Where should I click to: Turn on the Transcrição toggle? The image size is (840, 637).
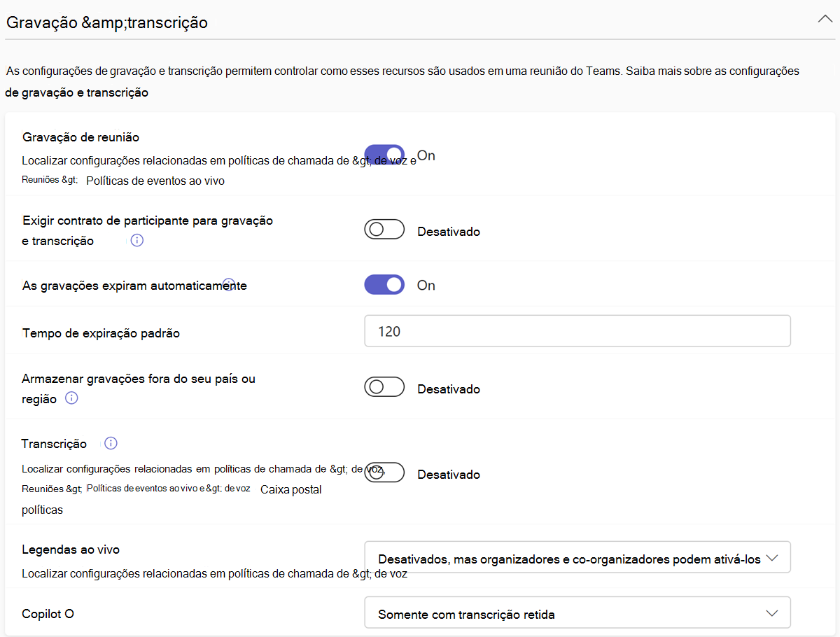384,472
